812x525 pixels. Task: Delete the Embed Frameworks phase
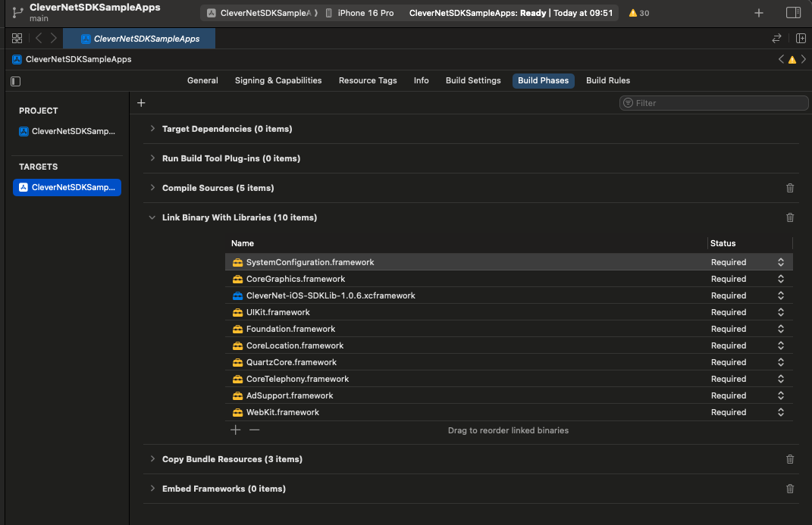pyautogui.click(x=790, y=489)
